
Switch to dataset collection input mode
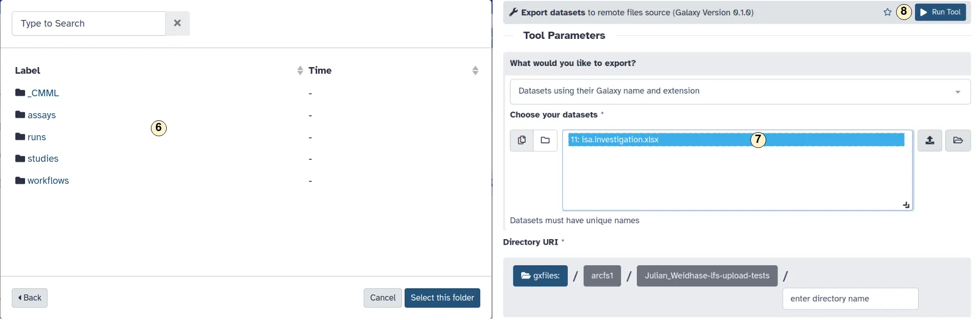click(x=545, y=140)
